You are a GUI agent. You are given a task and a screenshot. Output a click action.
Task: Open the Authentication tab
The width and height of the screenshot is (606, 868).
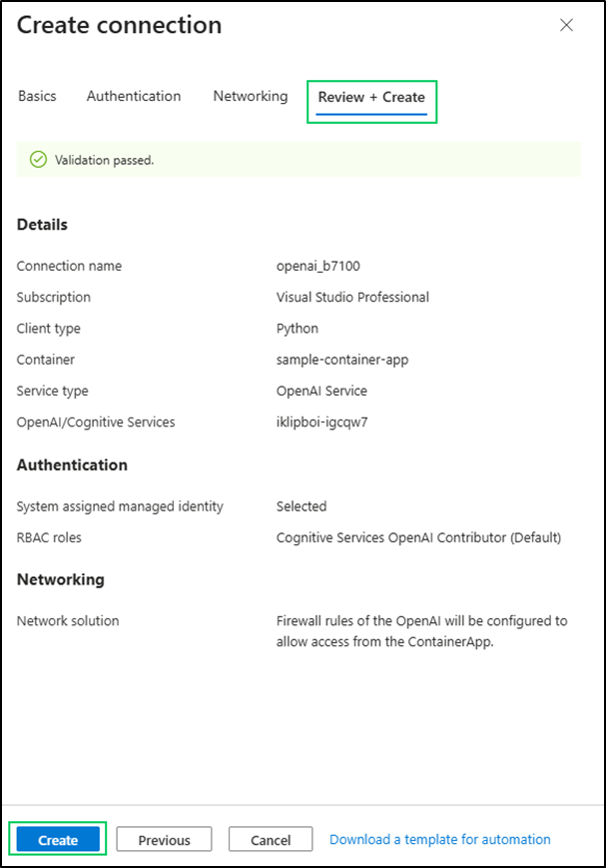[134, 97]
